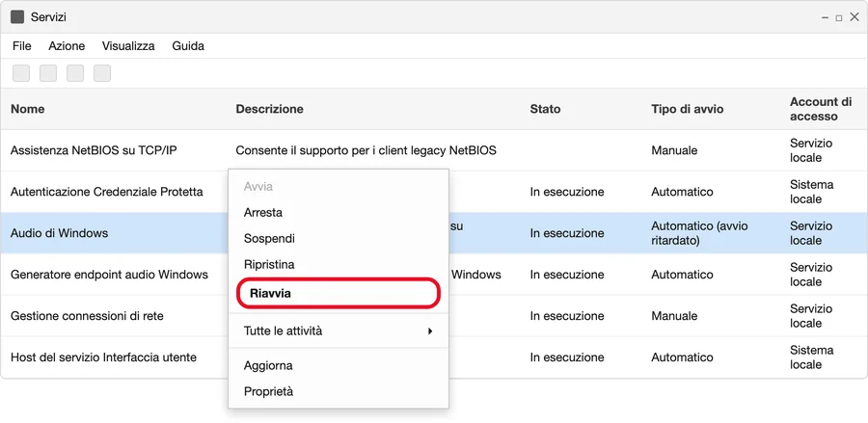The image size is (868, 423).
Task: Minimize the Servizi window
Action: click(826, 17)
